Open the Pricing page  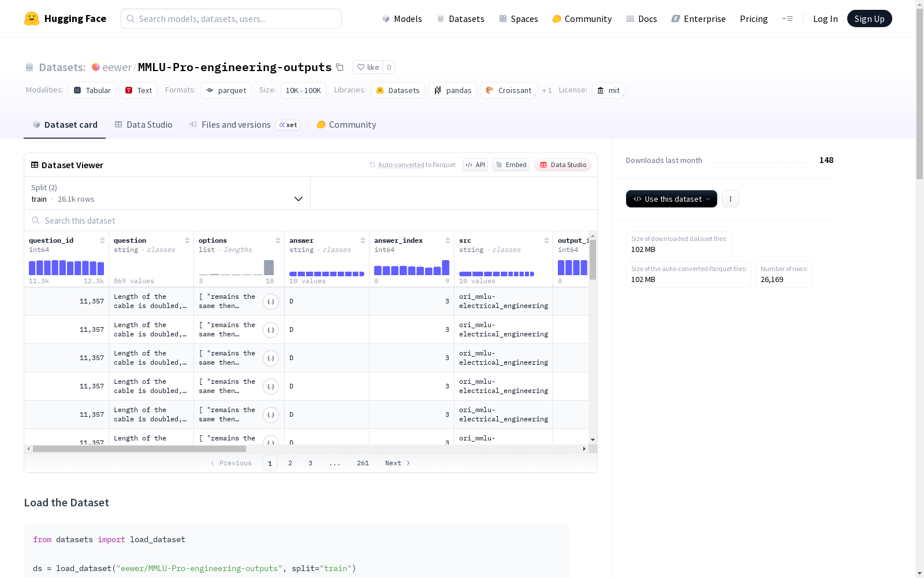tap(754, 18)
